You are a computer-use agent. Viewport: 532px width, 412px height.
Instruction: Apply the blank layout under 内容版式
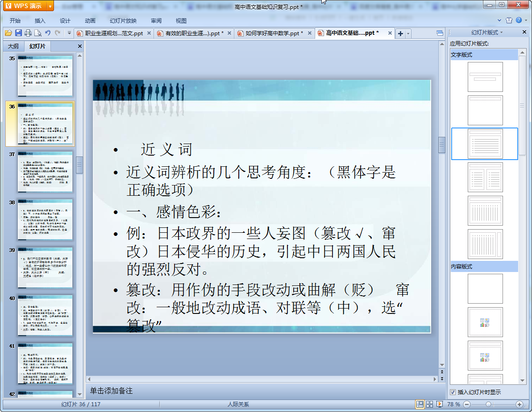click(485, 288)
